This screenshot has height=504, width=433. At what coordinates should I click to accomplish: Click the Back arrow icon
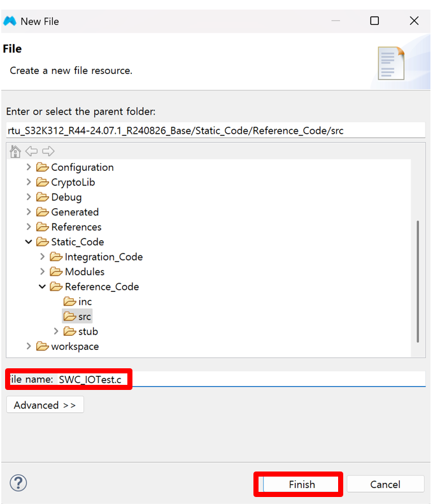point(31,151)
